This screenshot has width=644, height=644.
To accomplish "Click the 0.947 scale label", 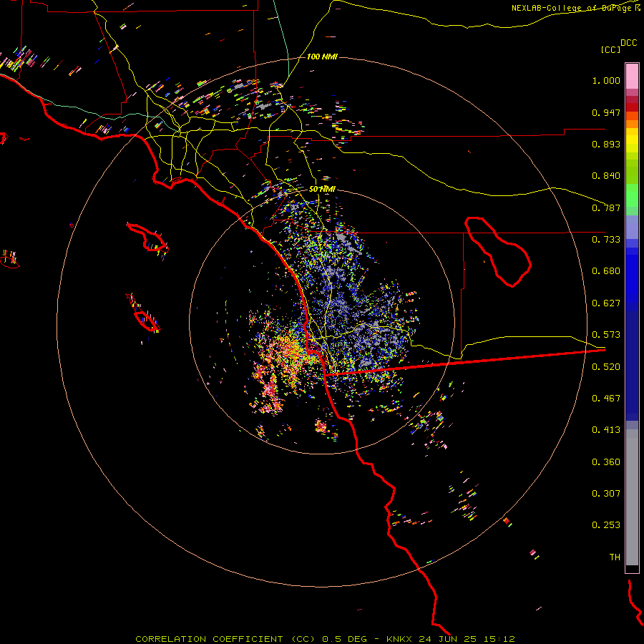I will (x=606, y=112).
